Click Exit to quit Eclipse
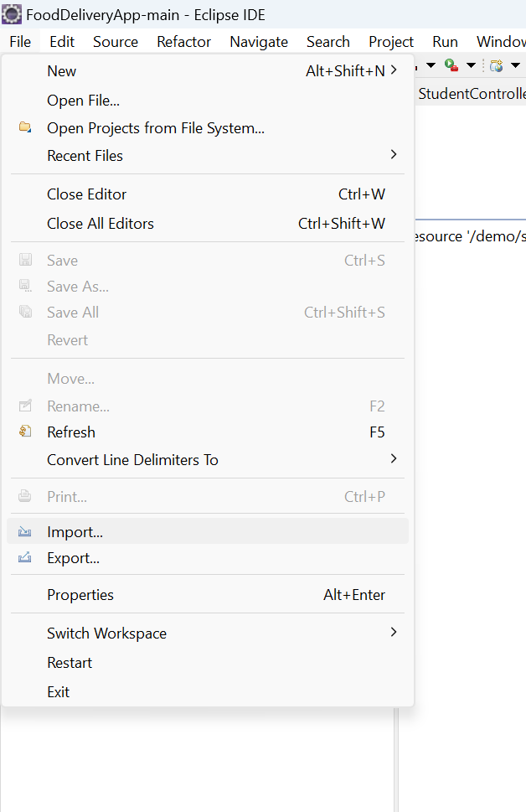This screenshot has width=526, height=812. [59, 692]
